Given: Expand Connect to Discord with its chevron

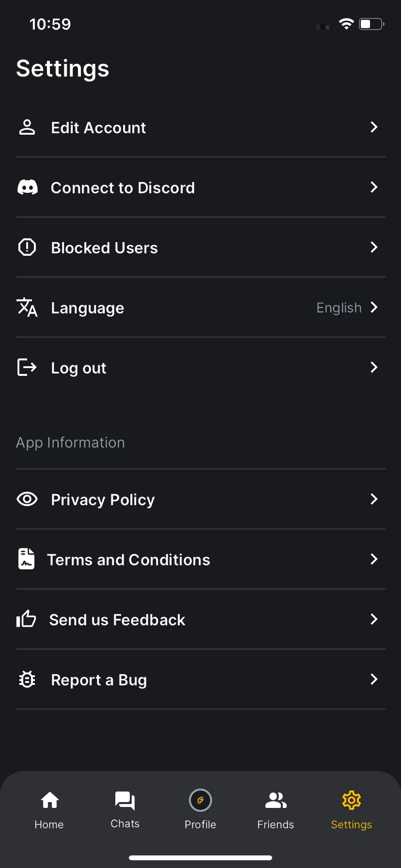Looking at the screenshot, I should click(x=374, y=187).
